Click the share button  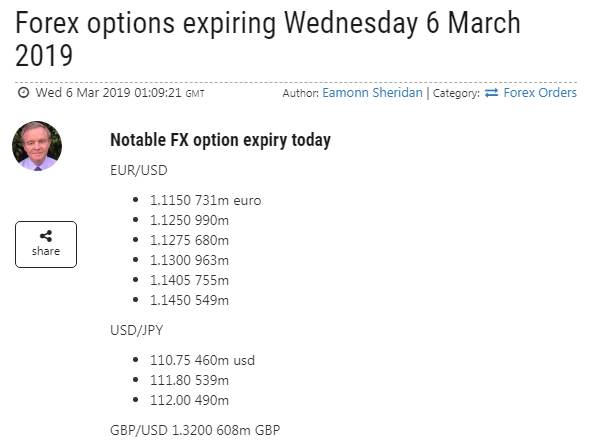click(46, 244)
